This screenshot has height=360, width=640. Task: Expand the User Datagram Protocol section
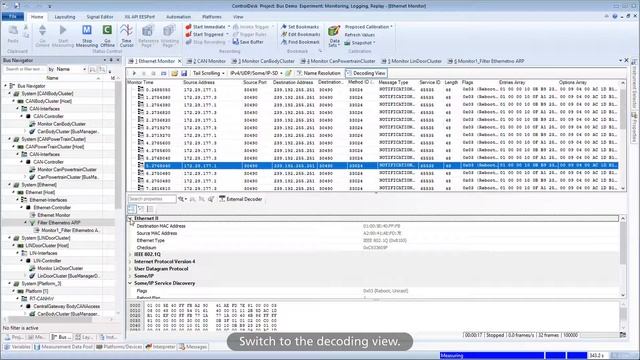(130, 269)
